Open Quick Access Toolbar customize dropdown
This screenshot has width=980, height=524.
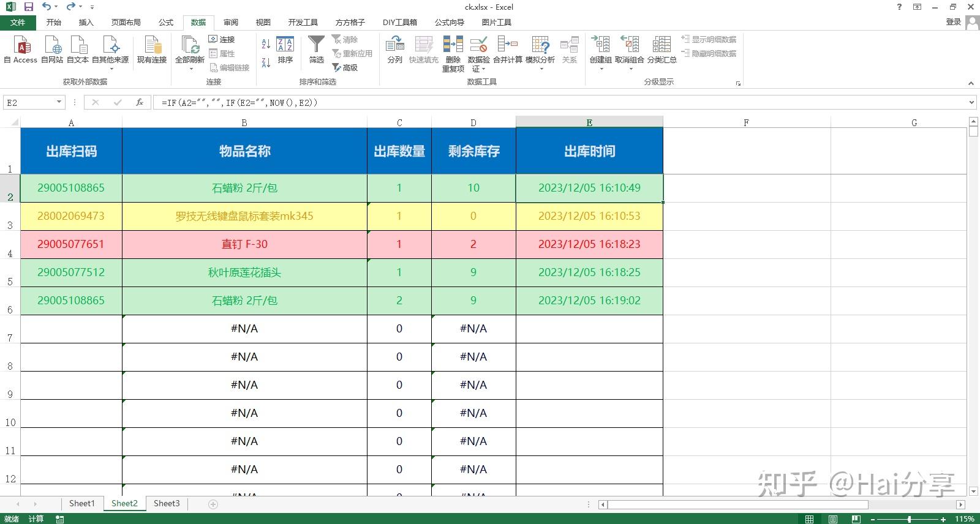tap(92, 7)
